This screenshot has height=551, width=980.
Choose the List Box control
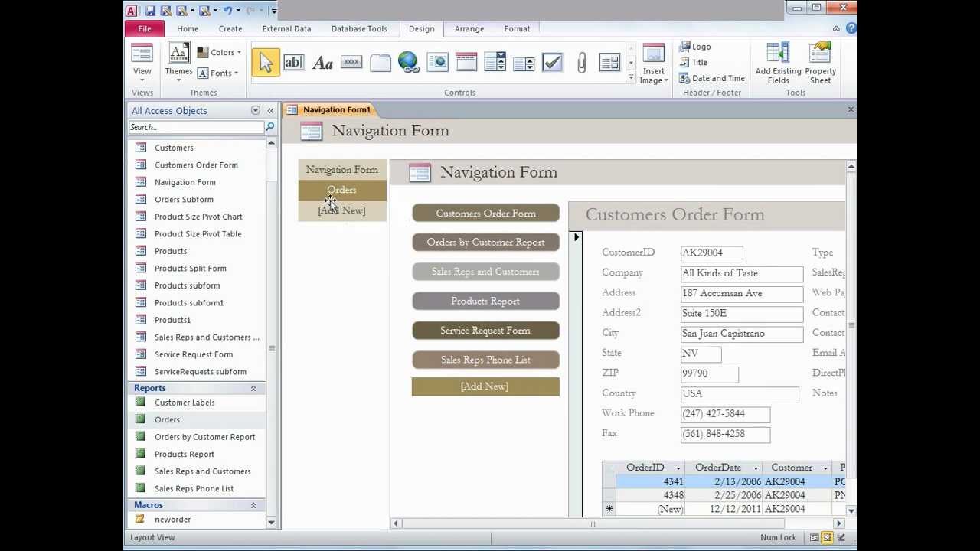pos(524,63)
